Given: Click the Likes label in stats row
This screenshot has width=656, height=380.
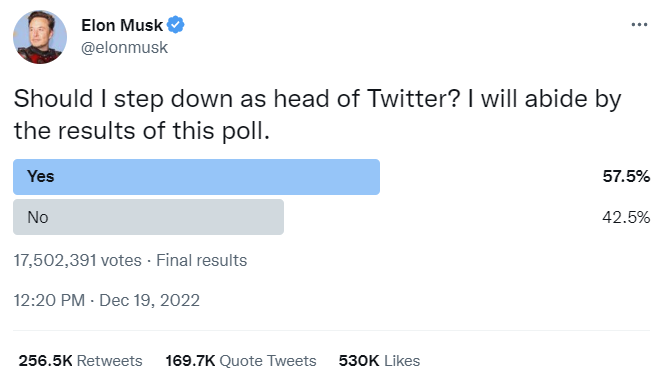Looking at the screenshot, I should pos(402,361).
